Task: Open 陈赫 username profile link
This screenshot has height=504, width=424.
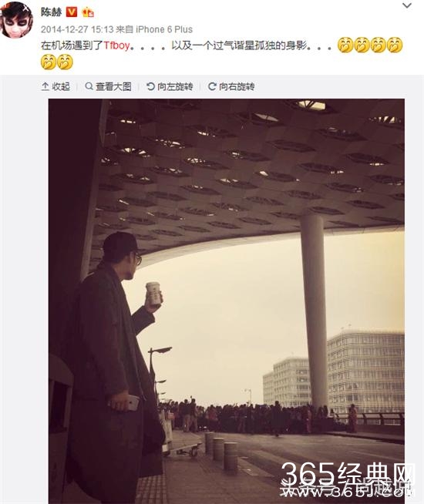Action: tap(51, 12)
